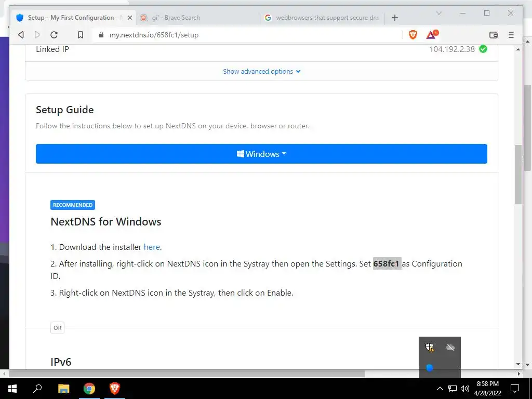The height and width of the screenshot is (399, 532).
Task: Open taskbar search magnifier
Action: click(x=37, y=389)
